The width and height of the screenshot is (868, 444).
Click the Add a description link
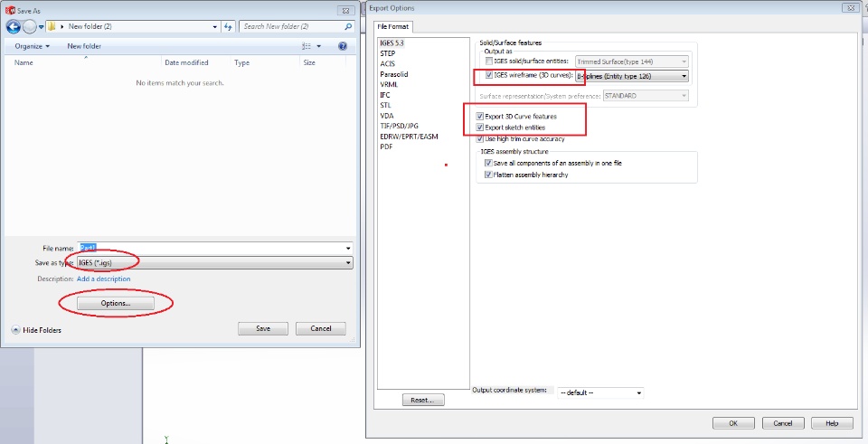103,279
